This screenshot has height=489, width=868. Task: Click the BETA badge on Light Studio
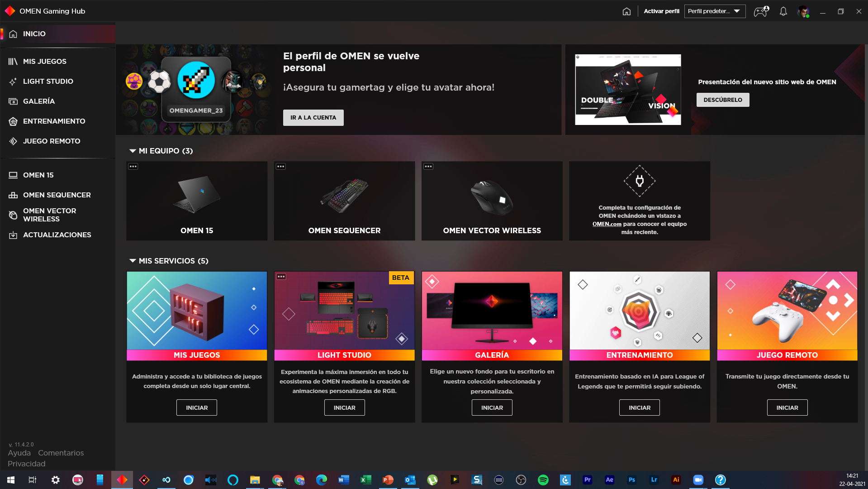pos(401,278)
